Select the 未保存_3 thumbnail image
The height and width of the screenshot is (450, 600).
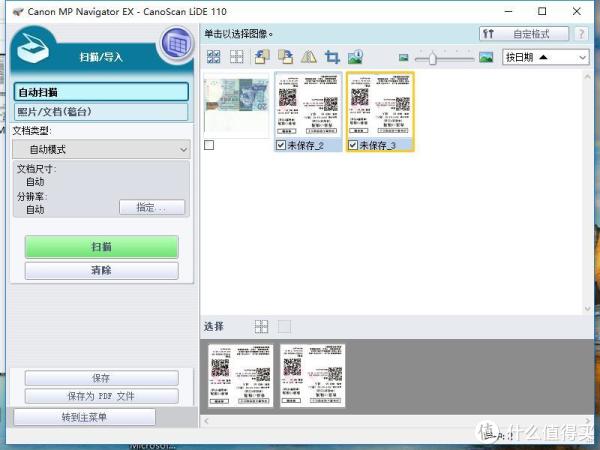point(380,105)
